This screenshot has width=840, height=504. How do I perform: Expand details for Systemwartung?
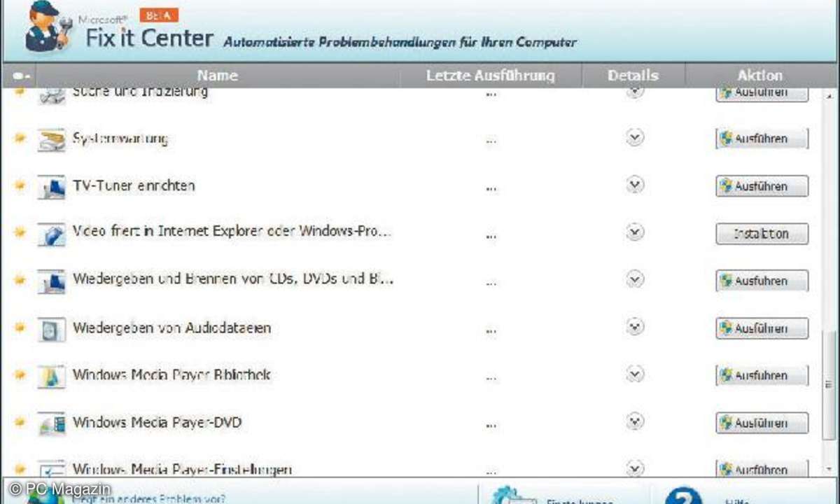[x=635, y=138]
